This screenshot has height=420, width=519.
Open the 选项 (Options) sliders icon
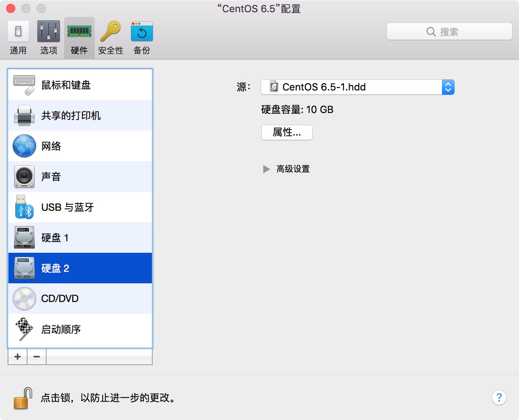[x=48, y=31]
